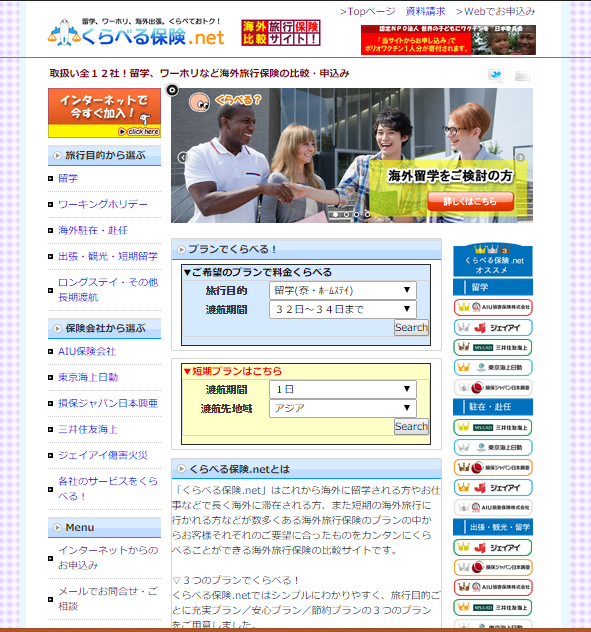Click the gear icon above the slideshow
This screenshot has width=591, height=632.
click(172, 89)
